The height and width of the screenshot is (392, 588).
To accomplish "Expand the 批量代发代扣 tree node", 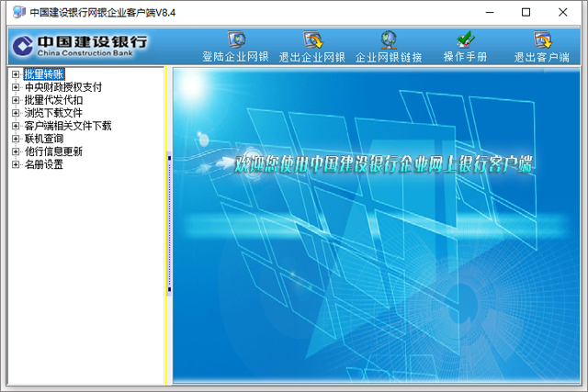I will tap(16, 100).
